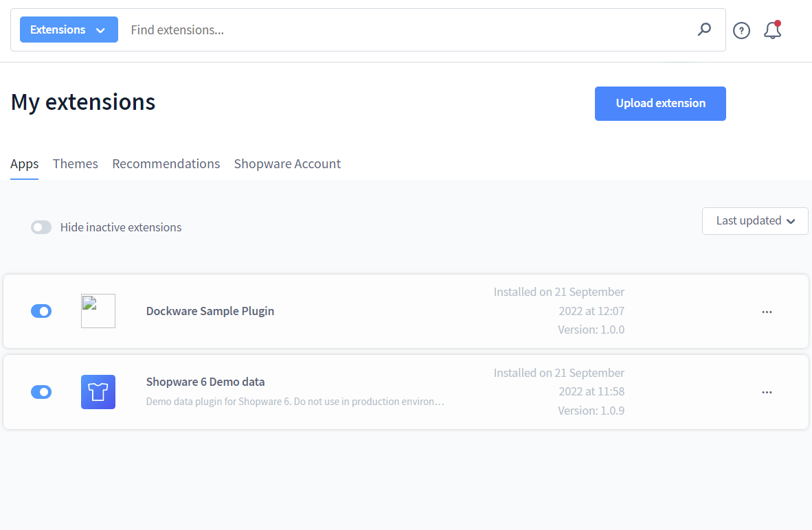Click the Shopware 6 Demo data t-shirt icon
The width and height of the screenshot is (812, 530).
pyautogui.click(x=98, y=392)
